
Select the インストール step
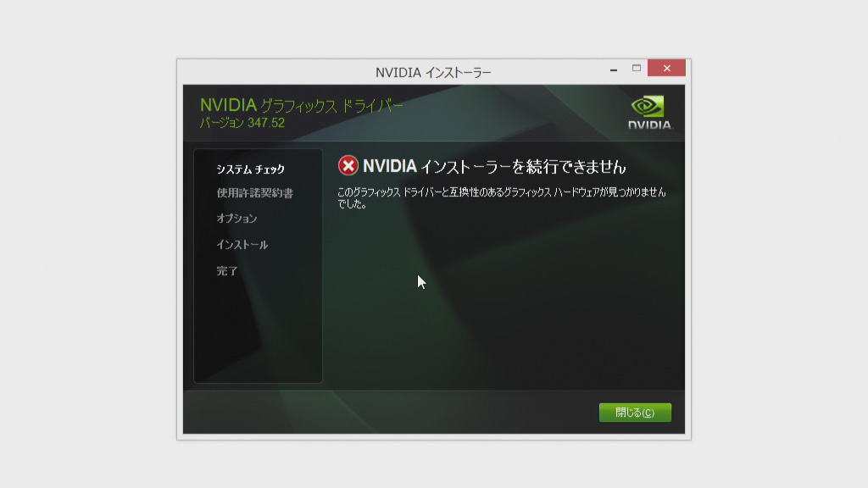[242, 245]
